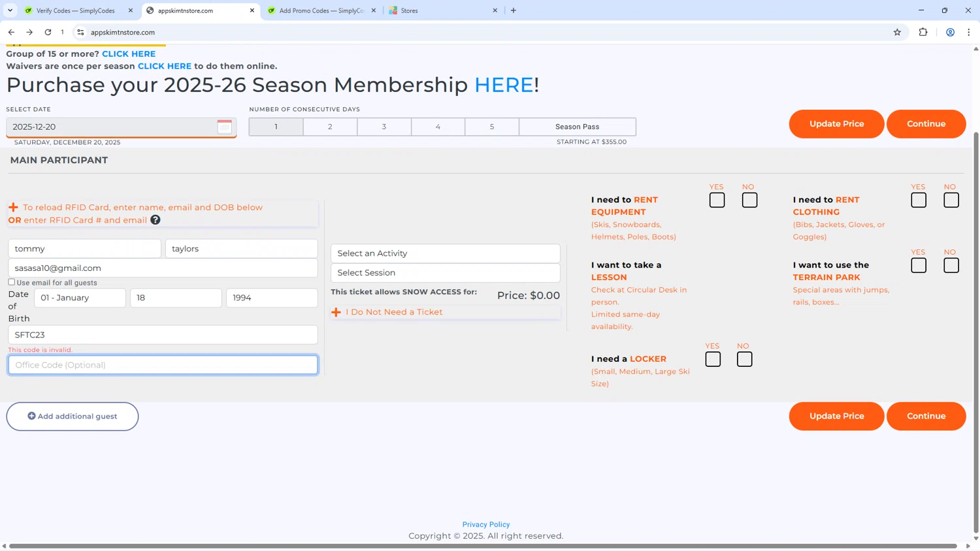The image size is (980, 551).
Task: Open the birth day dropdown showing 18
Action: [176, 298]
